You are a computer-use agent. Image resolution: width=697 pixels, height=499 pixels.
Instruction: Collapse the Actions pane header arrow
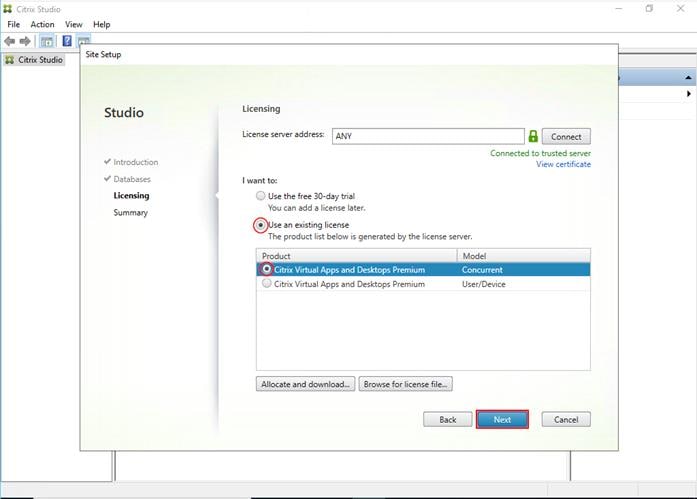click(x=688, y=78)
